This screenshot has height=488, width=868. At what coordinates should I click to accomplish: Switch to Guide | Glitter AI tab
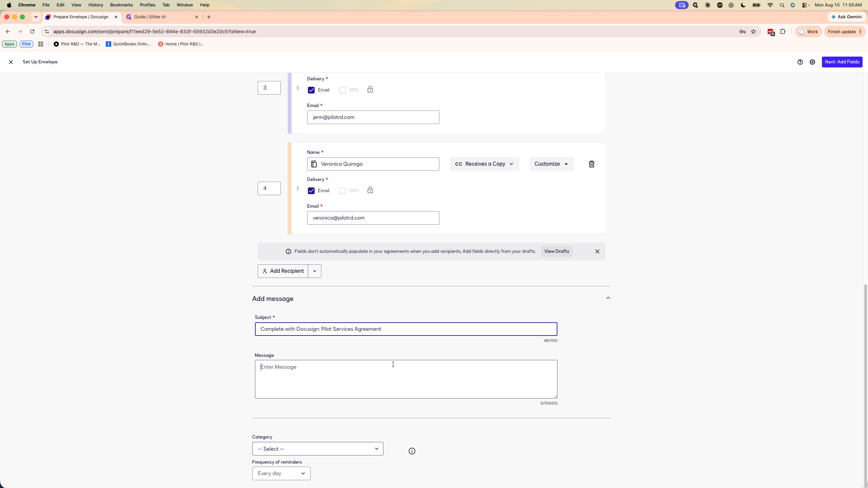[161, 17]
